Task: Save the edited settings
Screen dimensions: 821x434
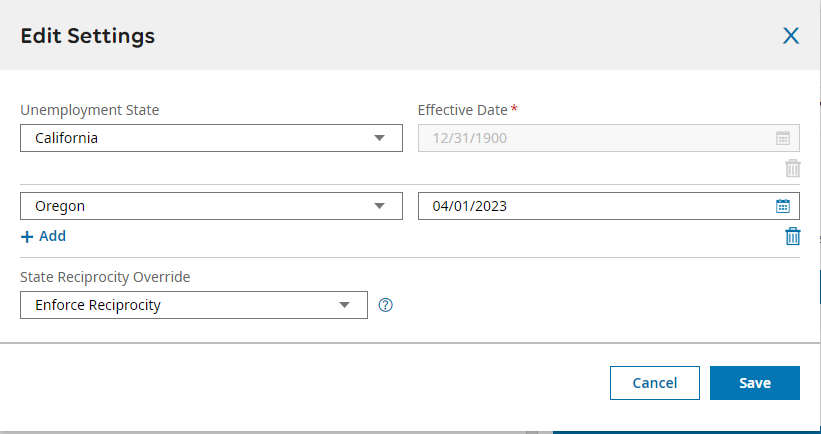Action: (x=754, y=383)
